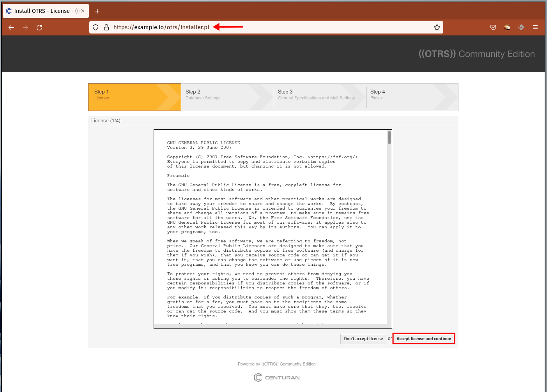Select the Install OTRS - License tab
The height and width of the screenshot is (392, 547).
click(46, 11)
